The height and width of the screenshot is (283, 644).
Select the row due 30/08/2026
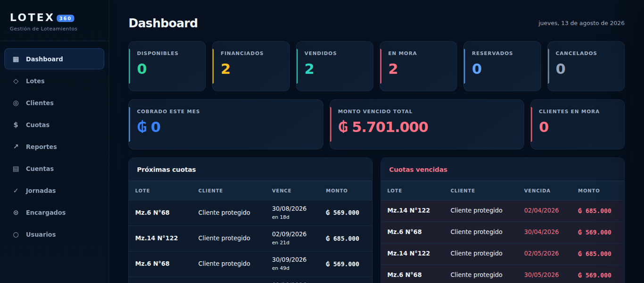(x=250, y=213)
